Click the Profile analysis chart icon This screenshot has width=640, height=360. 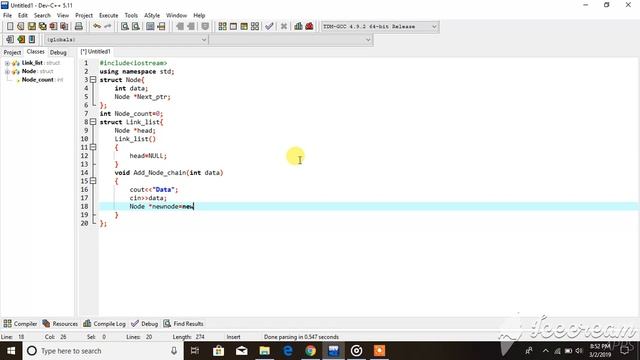298,27
